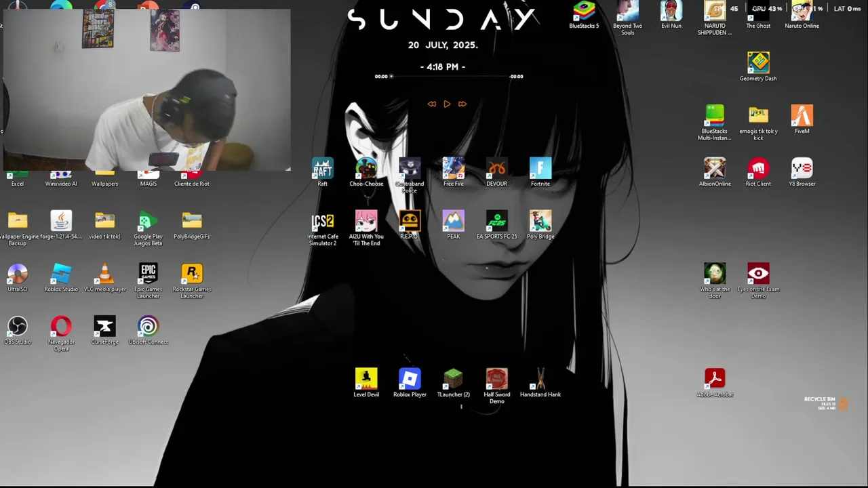This screenshot has height=488, width=868.
Task: Open PolyBridgeGIFs folder
Action: click(192, 224)
